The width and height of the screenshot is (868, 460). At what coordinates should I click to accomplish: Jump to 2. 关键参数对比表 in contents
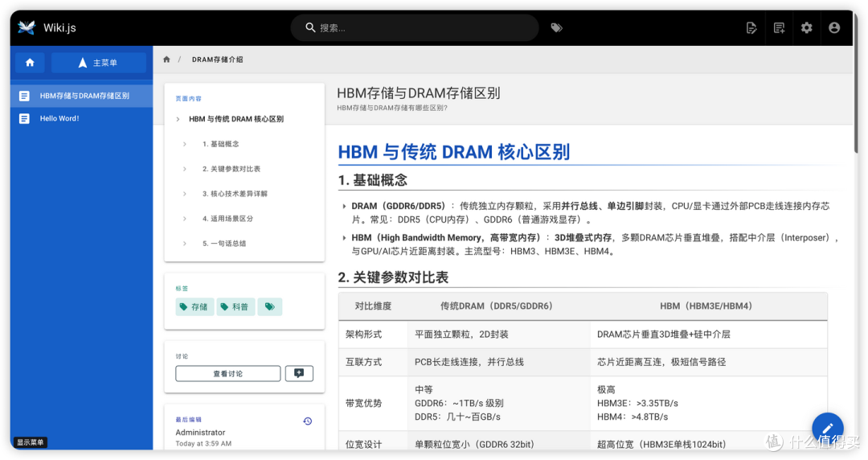click(x=231, y=169)
